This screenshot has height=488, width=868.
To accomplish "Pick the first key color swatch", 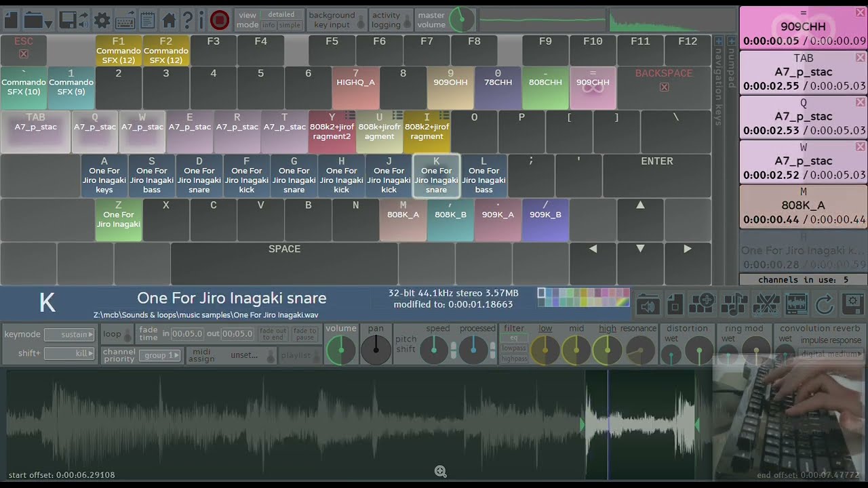I will point(541,293).
